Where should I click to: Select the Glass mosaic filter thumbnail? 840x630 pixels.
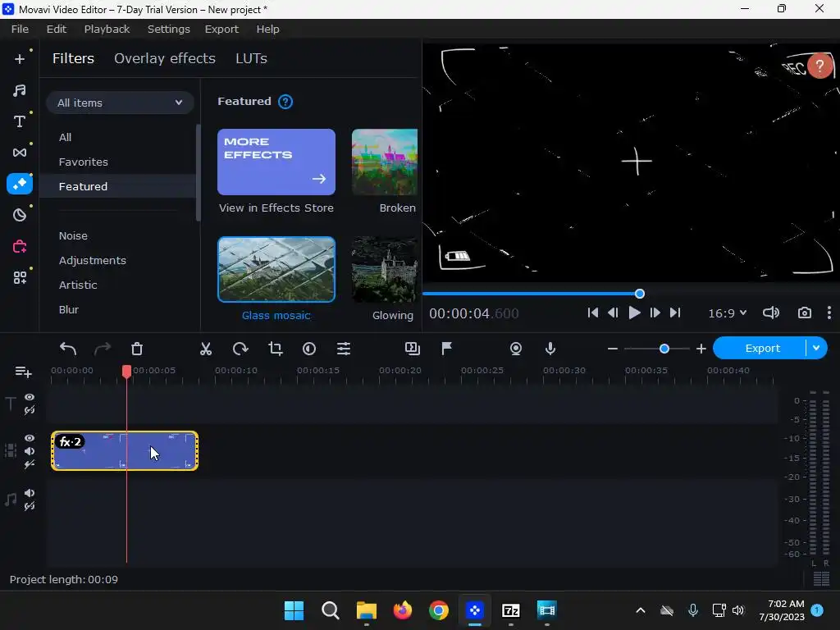(x=276, y=269)
